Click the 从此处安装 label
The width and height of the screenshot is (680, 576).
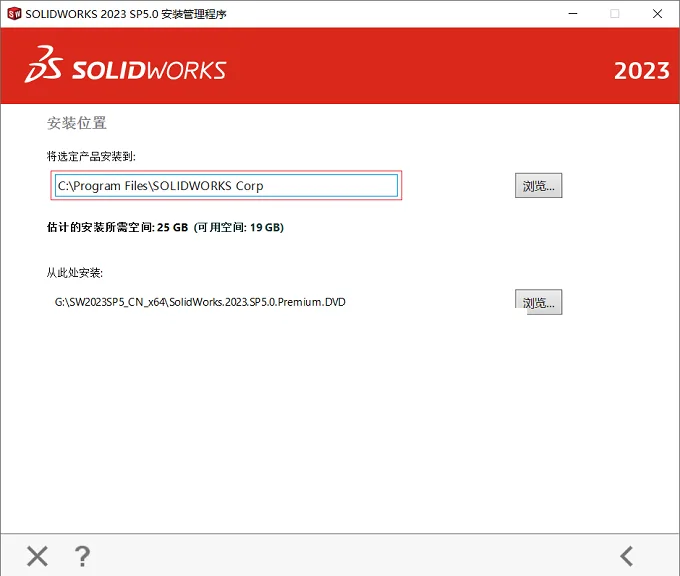[75, 273]
